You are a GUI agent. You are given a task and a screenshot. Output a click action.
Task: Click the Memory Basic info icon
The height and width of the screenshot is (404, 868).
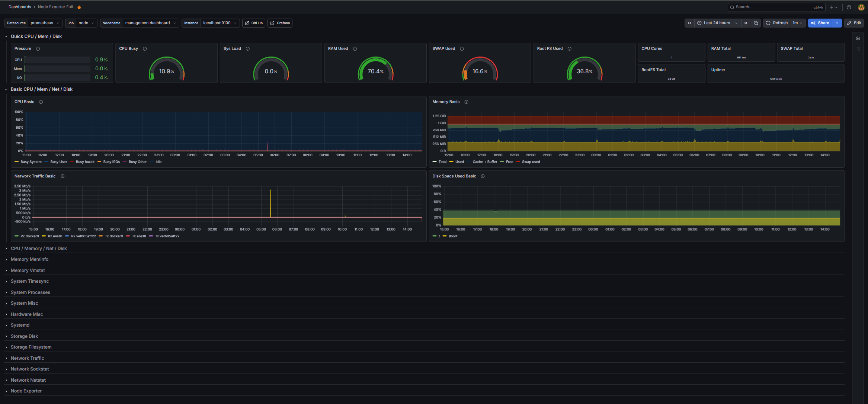point(466,102)
